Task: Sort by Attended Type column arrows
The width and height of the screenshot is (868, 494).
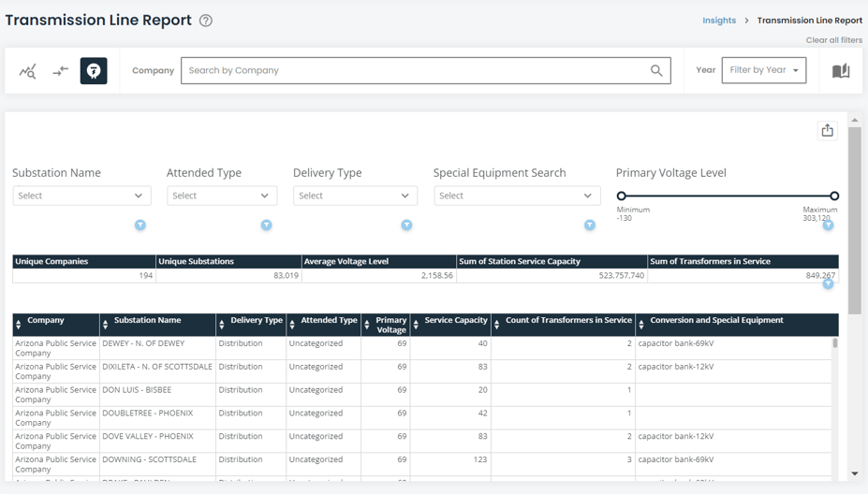Action: [292, 326]
